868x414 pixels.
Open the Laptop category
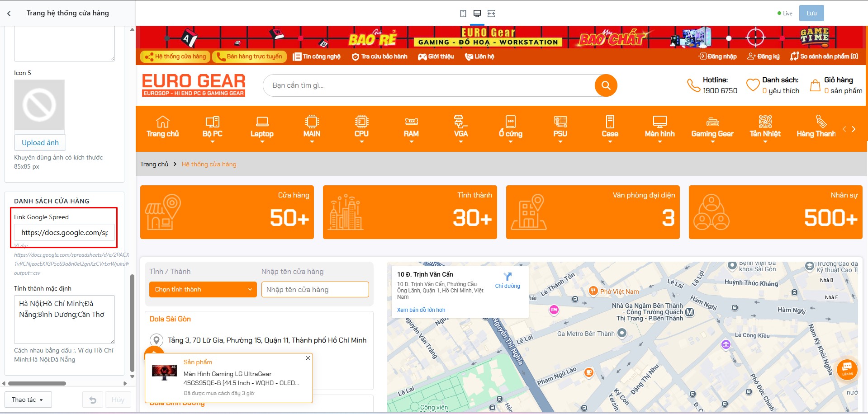pos(262,127)
